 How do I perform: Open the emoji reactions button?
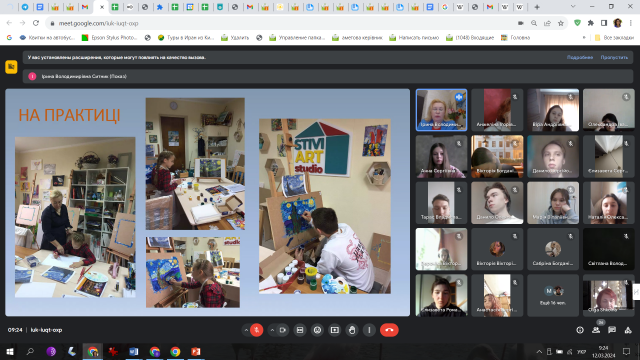[317, 330]
